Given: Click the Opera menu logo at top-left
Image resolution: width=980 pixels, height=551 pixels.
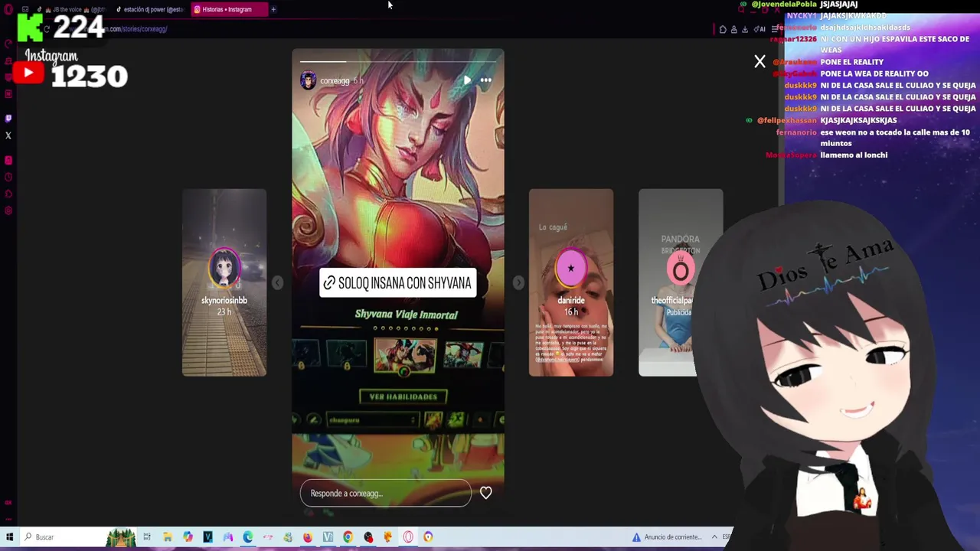Looking at the screenshot, I should pyautogui.click(x=8, y=9).
